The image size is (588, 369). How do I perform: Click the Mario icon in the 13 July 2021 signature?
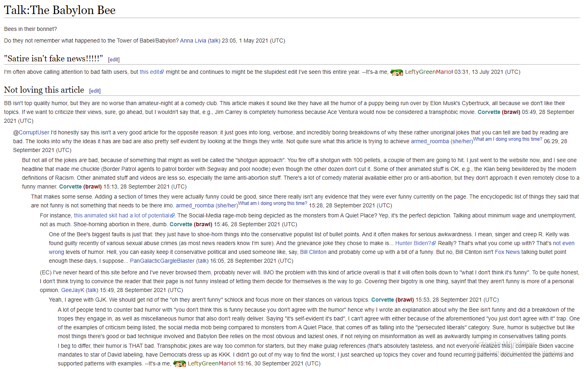click(x=397, y=73)
